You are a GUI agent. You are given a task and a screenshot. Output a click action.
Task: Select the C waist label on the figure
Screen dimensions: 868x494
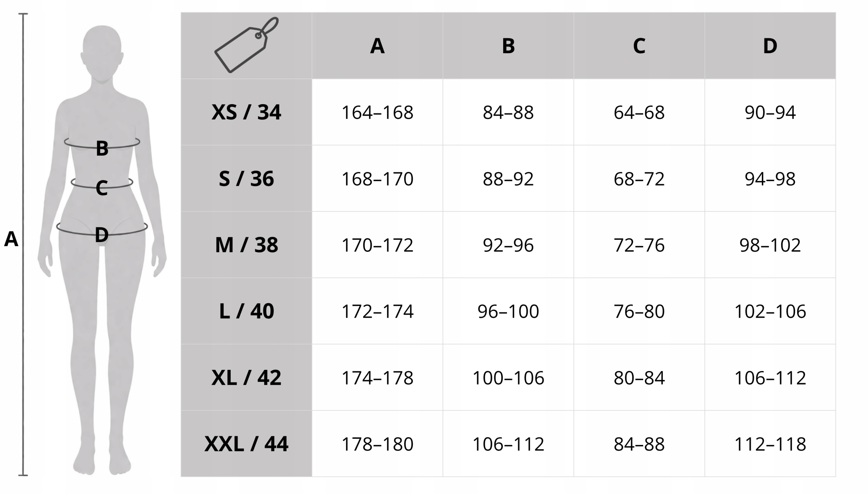pyautogui.click(x=102, y=187)
